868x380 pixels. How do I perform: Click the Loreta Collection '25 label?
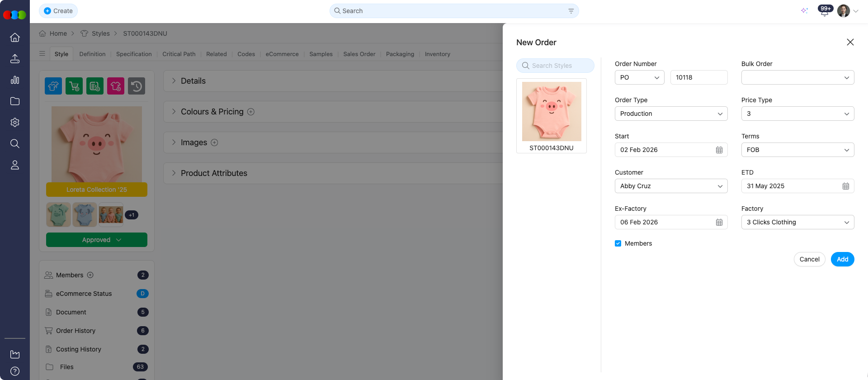tap(97, 190)
